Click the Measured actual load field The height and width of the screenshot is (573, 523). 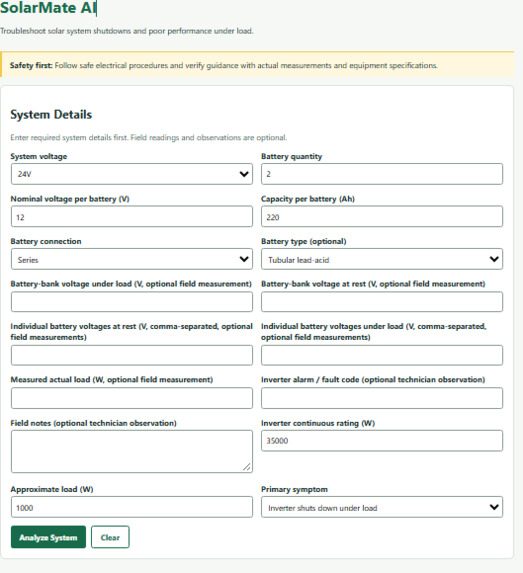point(132,398)
